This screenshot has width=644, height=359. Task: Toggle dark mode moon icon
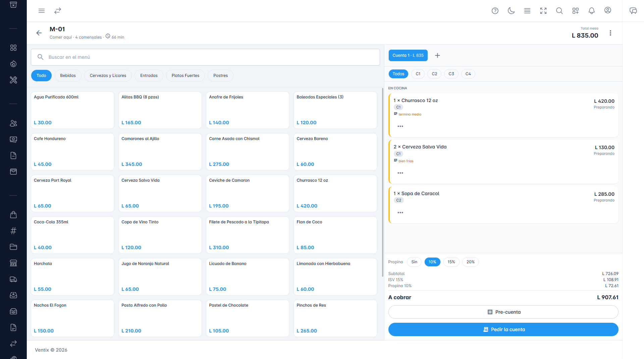click(511, 11)
